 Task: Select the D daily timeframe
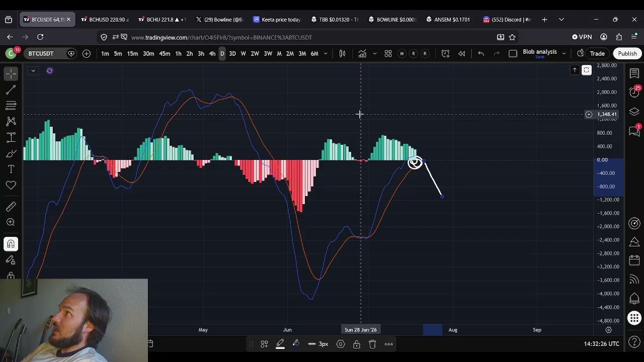222,54
